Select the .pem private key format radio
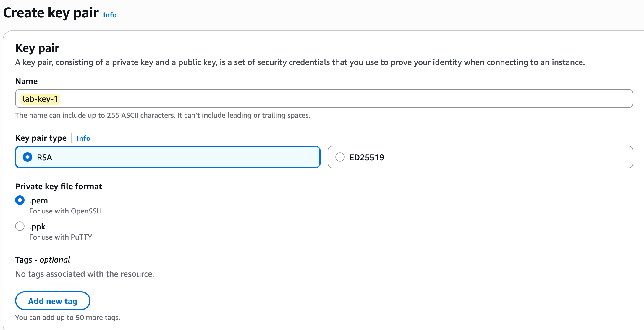The width and height of the screenshot is (644, 330). point(20,200)
